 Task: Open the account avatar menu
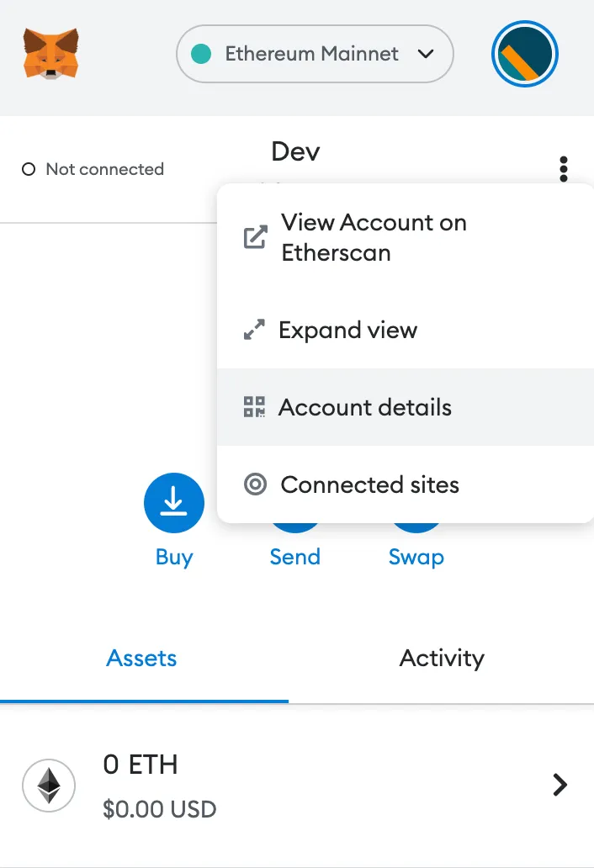point(526,54)
